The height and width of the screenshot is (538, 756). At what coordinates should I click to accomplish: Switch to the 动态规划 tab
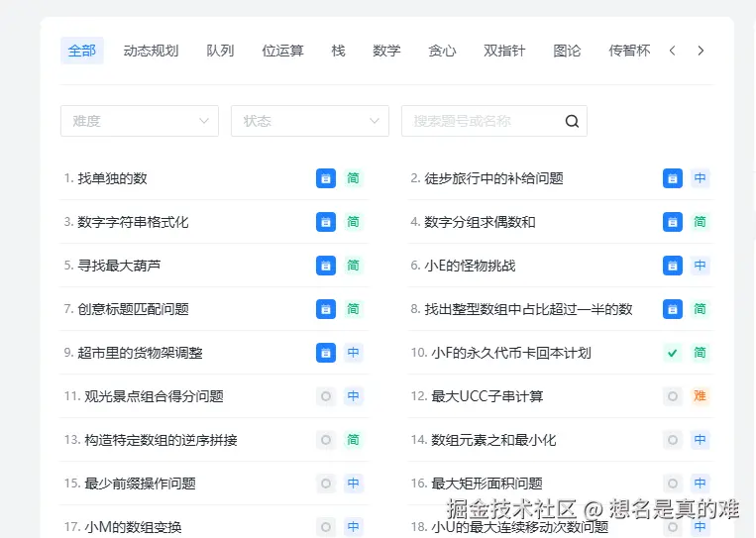pyautogui.click(x=151, y=51)
